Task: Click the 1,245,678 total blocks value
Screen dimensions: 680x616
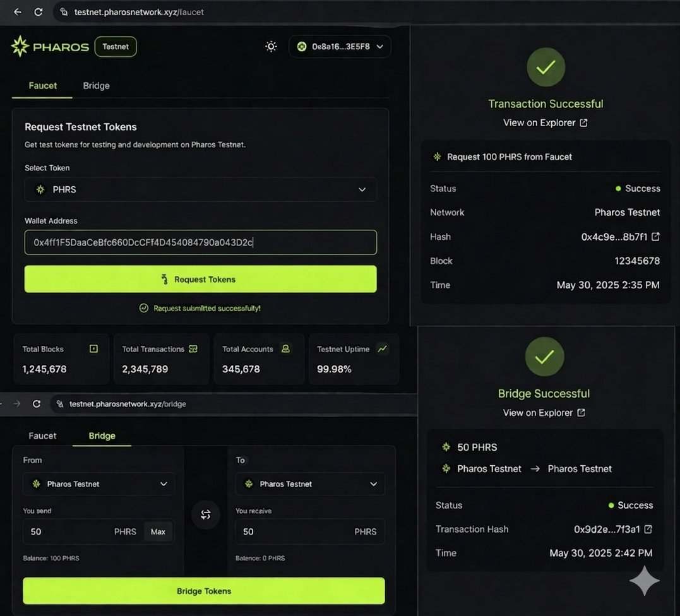Action: 44,369
